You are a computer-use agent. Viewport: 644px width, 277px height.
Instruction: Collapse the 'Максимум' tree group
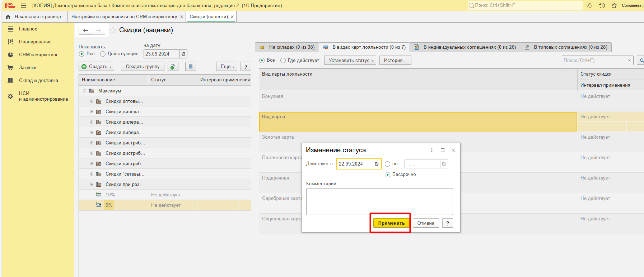click(x=84, y=91)
